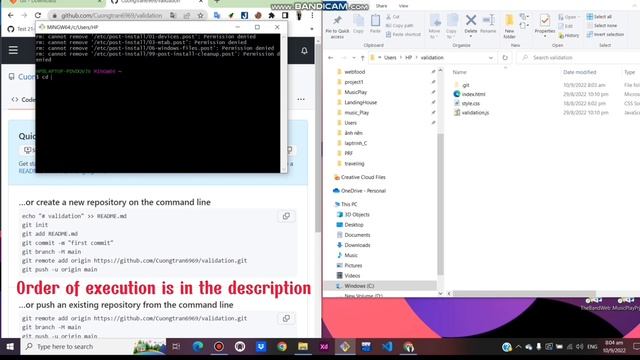Select the .git folder
This screenshot has width=640, height=360.
coord(465,85)
